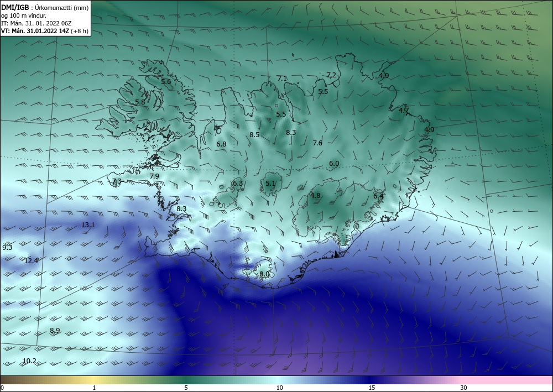Select the 7.9 value label
The image size is (553, 392).
pos(154,176)
